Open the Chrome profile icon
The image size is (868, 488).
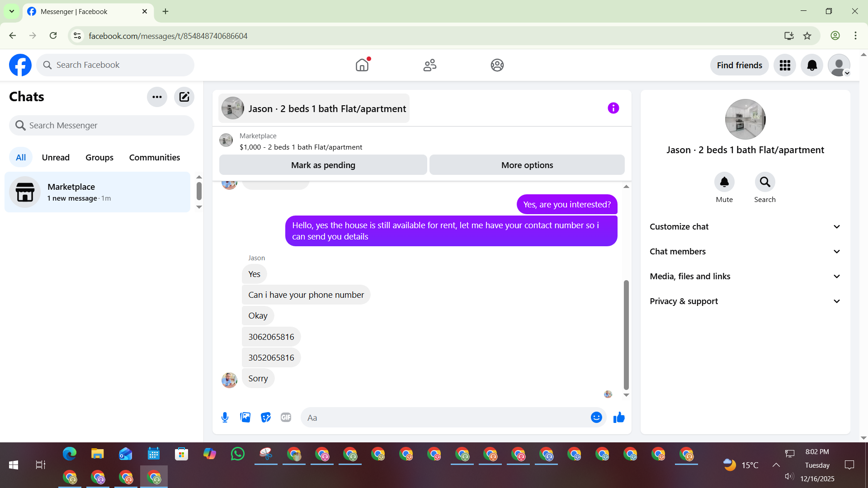[835, 36]
